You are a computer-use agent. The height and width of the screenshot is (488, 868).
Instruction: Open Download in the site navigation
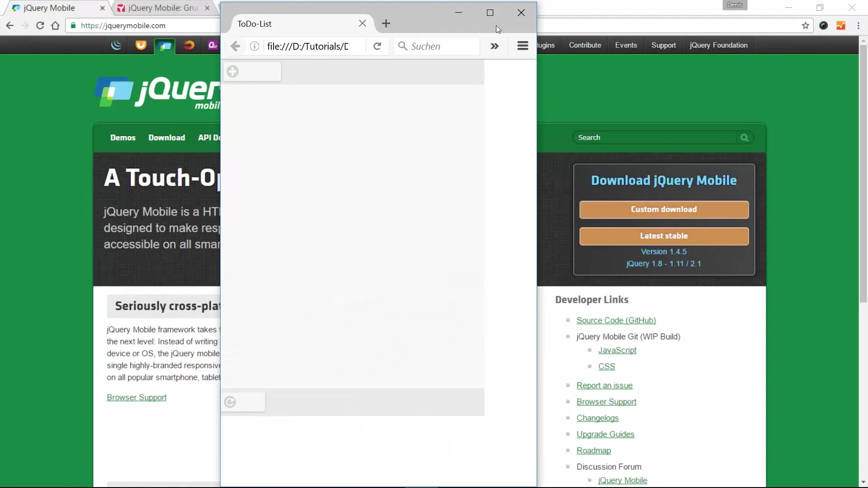click(167, 138)
